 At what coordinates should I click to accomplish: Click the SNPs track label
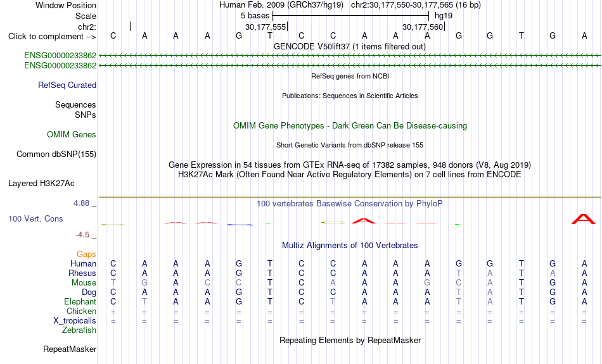point(86,115)
